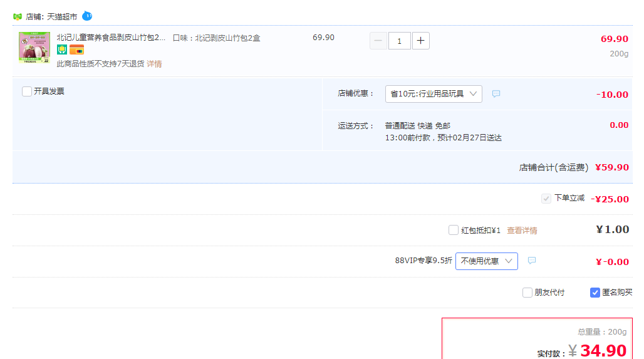This screenshot has height=359, width=644.
Task: Open the 店铺优惠 dropdown 省10元
Action: 434,93
